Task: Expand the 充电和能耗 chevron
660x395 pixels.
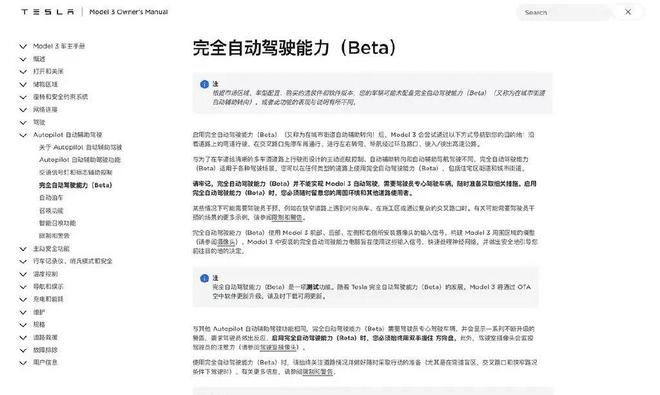Action: [23, 299]
